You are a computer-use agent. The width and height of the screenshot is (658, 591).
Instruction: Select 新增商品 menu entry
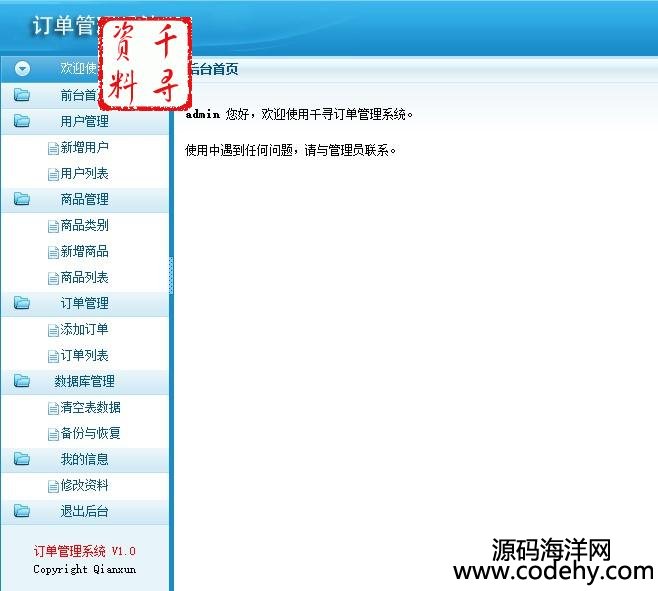click(84, 252)
